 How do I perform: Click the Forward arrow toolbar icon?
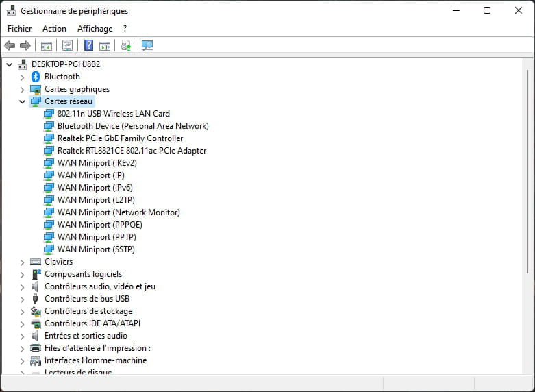tap(25, 45)
